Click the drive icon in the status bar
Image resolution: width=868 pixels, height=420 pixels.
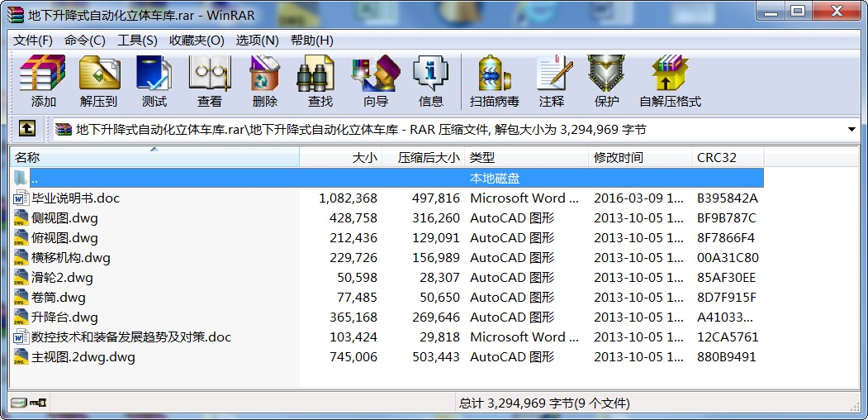click(18, 403)
